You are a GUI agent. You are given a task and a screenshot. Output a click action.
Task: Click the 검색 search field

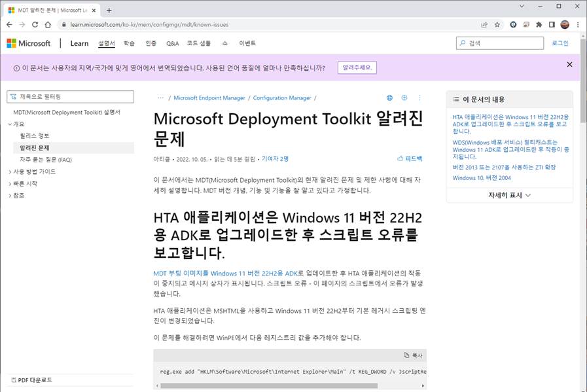tap(500, 43)
